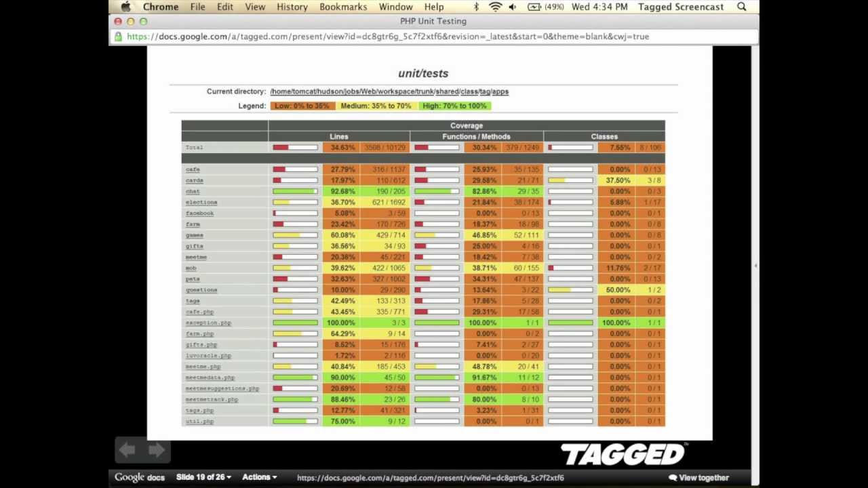This screenshot has height=488, width=868.
Task: Open the gifts.php file link
Action: point(201,344)
